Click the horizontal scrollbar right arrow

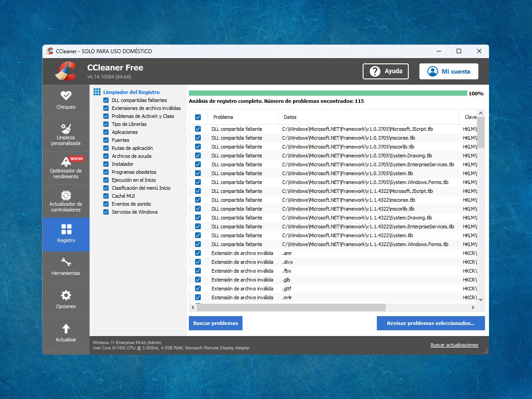coord(473,307)
